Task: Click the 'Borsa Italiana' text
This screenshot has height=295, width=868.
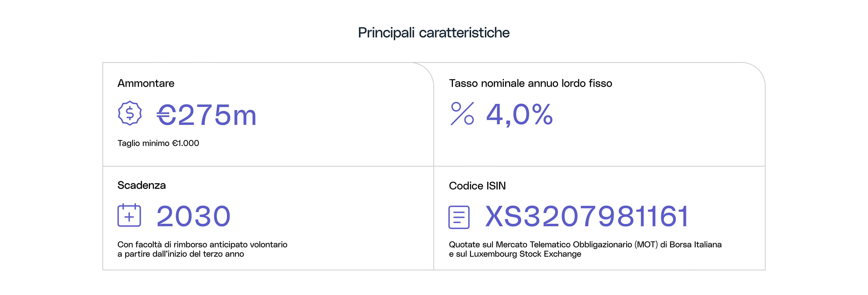Action: pyautogui.click(x=695, y=244)
